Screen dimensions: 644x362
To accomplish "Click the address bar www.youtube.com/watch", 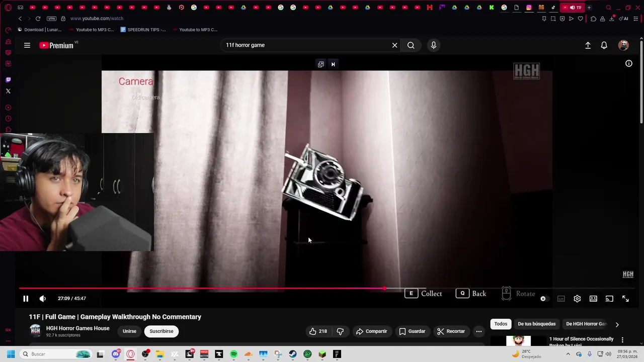I will (97, 19).
